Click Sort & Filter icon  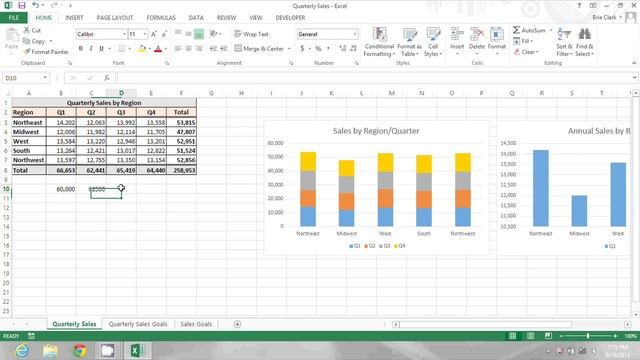click(x=564, y=34)
